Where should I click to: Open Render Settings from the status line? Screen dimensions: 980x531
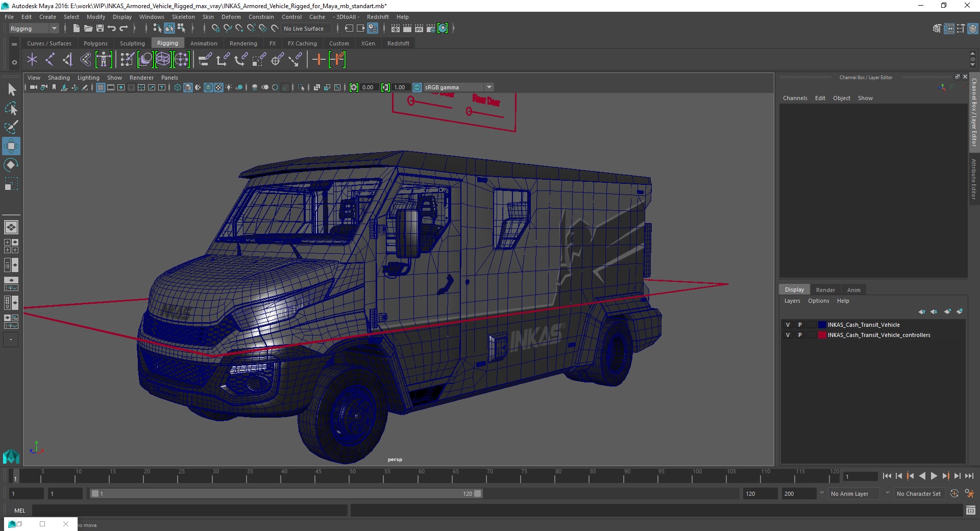(431, 29)
